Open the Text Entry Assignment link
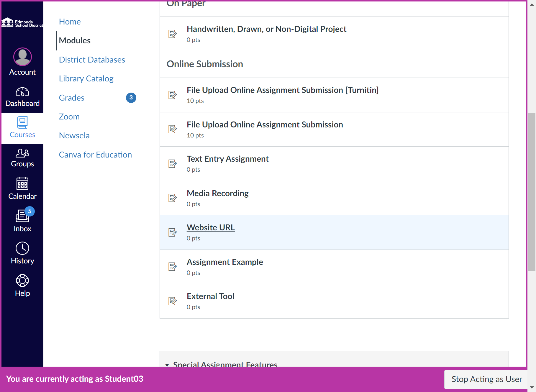Image resolution: width=536 pixels, height=392 pixels. (228, 159)
